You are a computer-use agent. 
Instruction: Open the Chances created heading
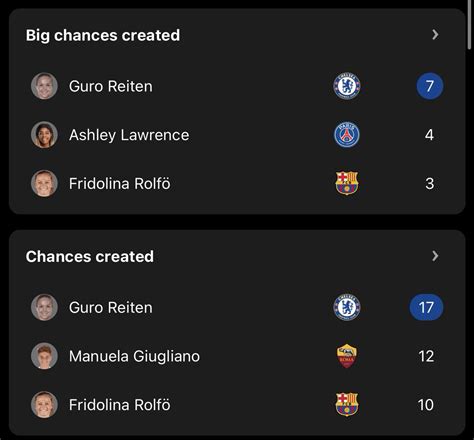90,256
